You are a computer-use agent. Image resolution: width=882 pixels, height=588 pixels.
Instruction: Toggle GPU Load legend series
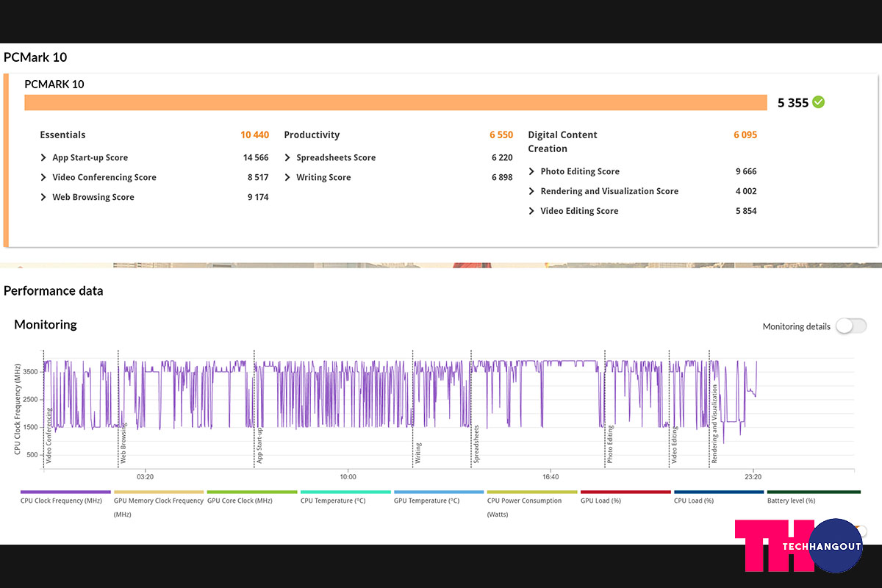pos(625,497)
